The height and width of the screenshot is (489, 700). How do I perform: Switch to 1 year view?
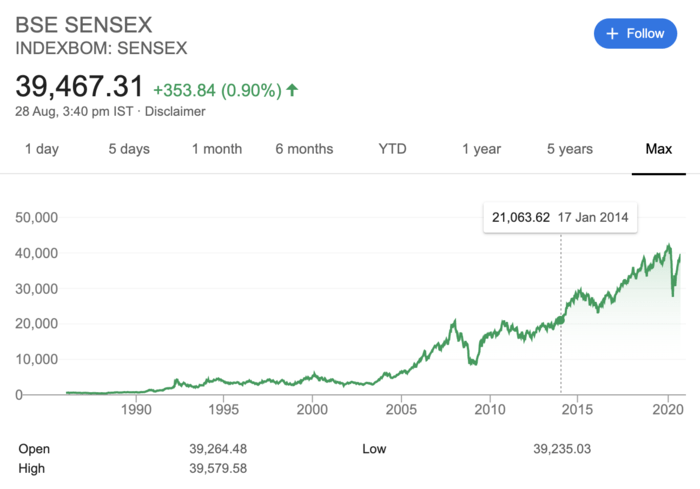pyautogui.click(x=481, y=149)
